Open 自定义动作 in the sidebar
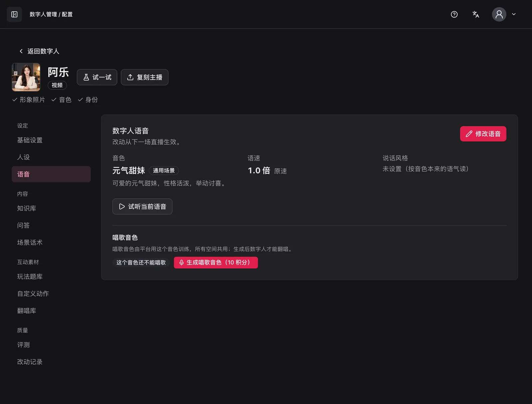The width and height of the screenshot is (532, 404). click(x=51, y=294)
